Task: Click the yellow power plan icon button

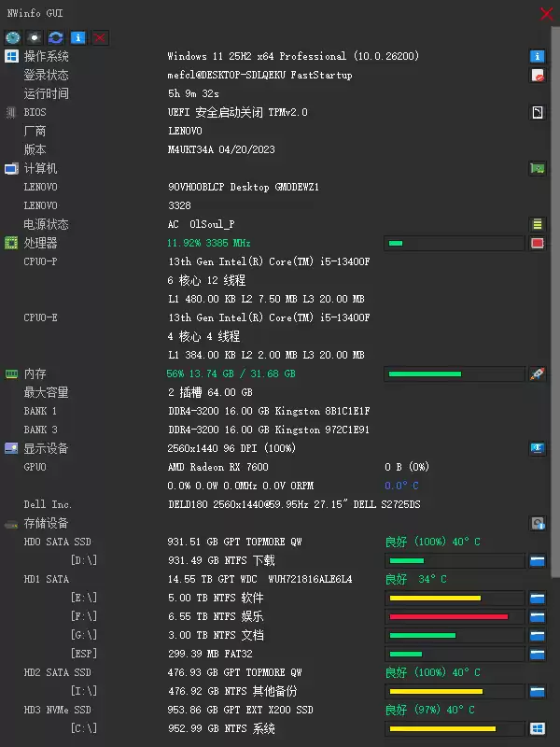Action: 537,224
